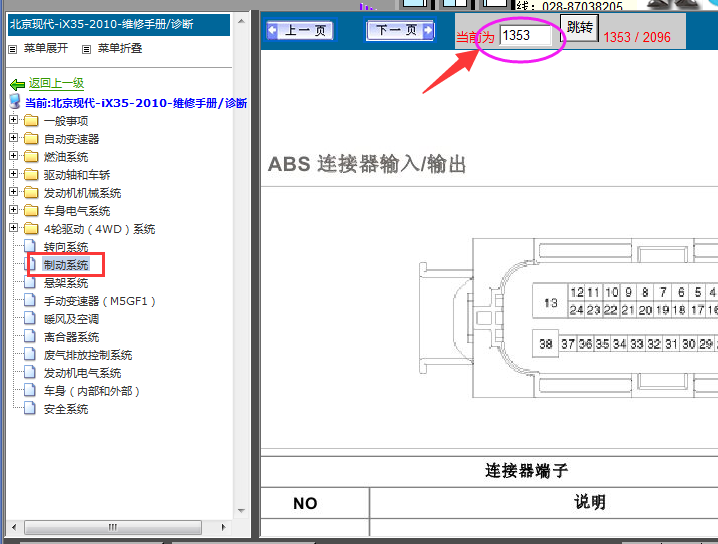The height and width of the screenshot is (544, 718).
Task: Click the 菜单折叠 list icon
Action: tap(86, 49)
